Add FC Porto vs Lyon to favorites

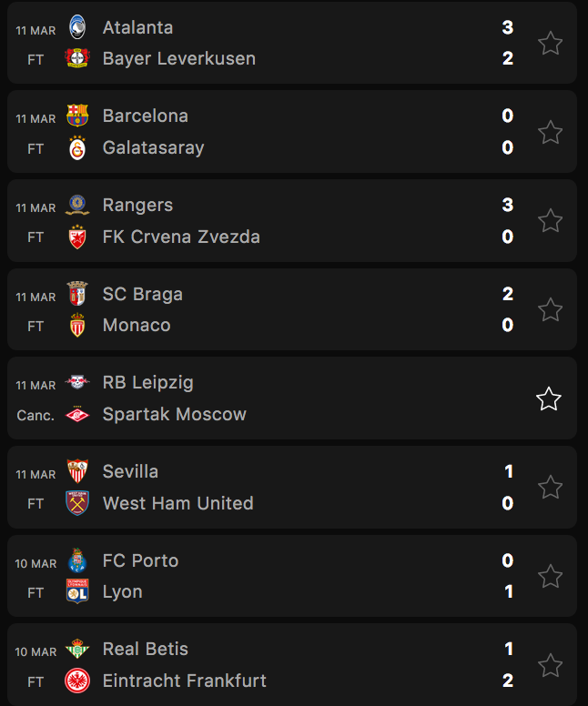tap(550, 577)
